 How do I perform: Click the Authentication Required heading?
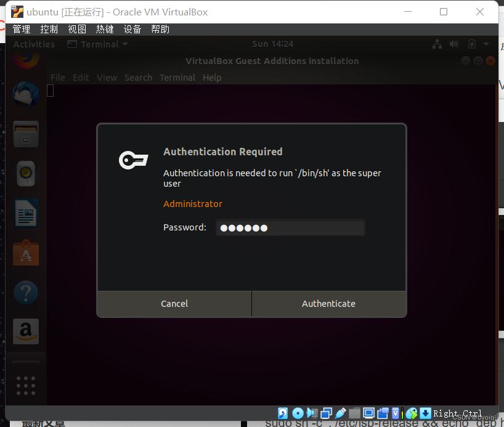coord(223,152)
